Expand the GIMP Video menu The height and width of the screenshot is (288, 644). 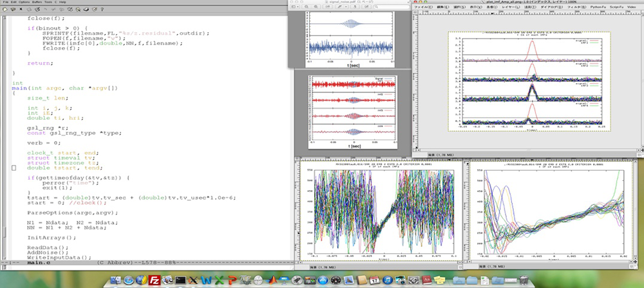(632, 8)
